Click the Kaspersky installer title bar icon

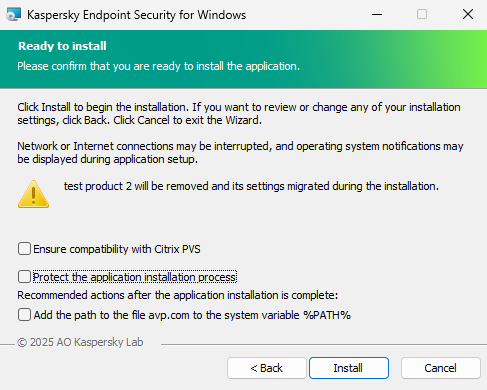point(14,15)
